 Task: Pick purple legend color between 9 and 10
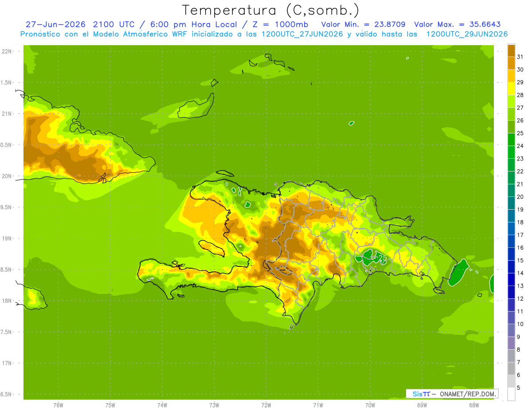[511, 330]
